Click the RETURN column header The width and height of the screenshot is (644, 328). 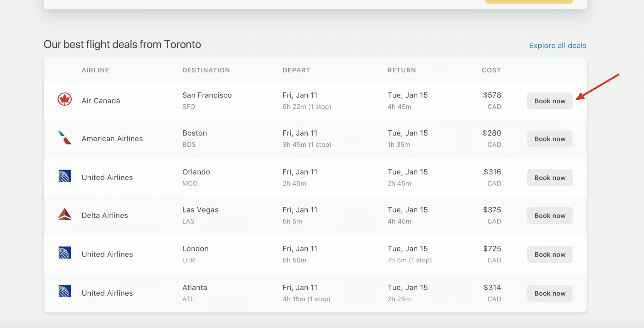402,70
